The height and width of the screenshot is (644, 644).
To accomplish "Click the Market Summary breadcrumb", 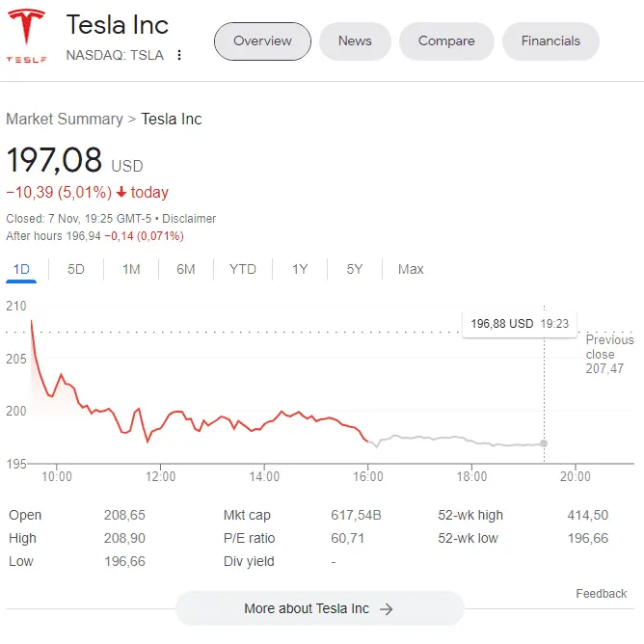I will [x=64, y=120].
